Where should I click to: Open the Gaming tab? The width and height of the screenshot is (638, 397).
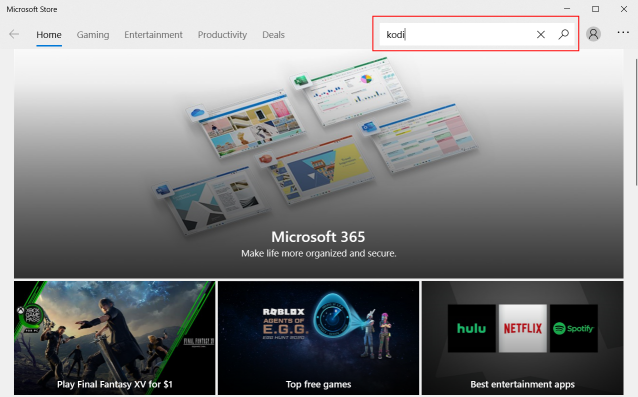[93, 35]
